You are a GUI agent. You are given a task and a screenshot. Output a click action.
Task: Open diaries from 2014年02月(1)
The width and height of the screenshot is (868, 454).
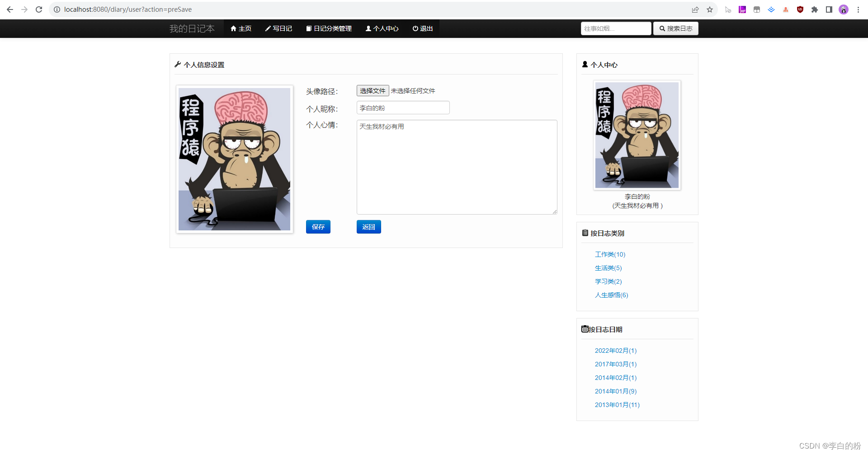[x=616, y=378]
